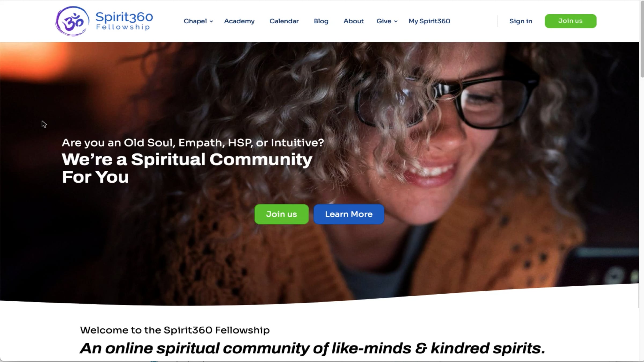Visit the Blog link
The width and height of the screenshot is (644, 362).
click(x=321, y=21)
